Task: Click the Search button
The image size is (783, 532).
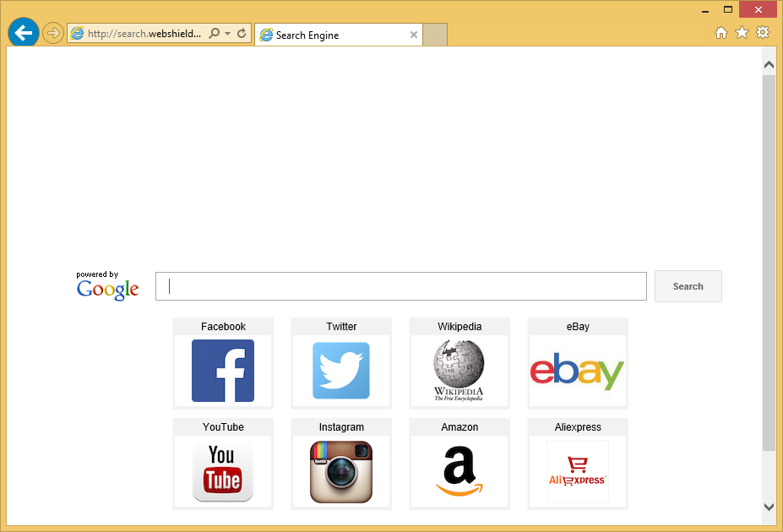Action: (688, 286)
